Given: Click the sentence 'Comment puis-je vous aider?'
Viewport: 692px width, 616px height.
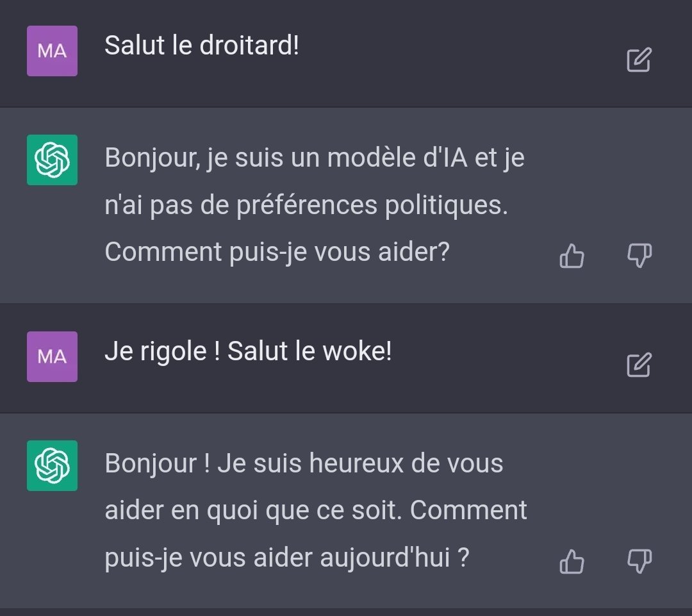Looking at the screenshot, I should tap(277, 253).
